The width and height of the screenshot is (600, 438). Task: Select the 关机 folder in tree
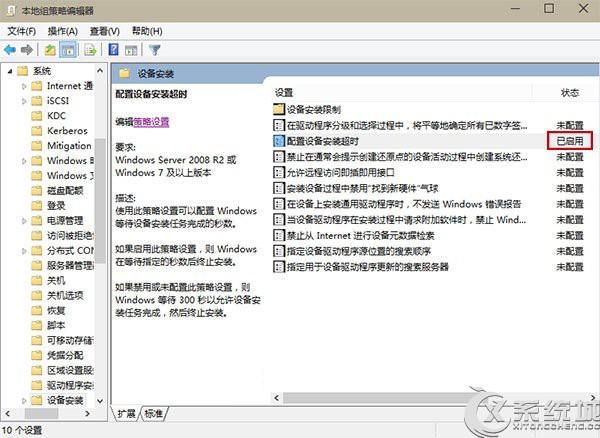pyautogui.click(x=56, y=281)
